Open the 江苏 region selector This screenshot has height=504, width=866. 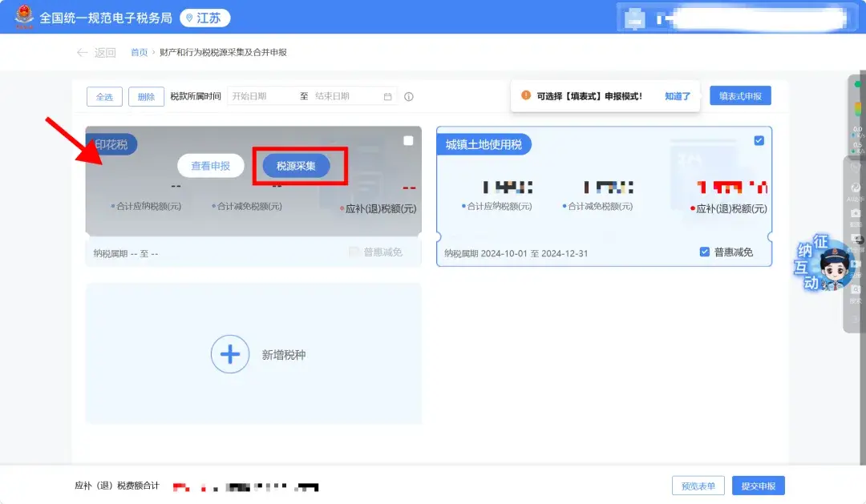203,17
